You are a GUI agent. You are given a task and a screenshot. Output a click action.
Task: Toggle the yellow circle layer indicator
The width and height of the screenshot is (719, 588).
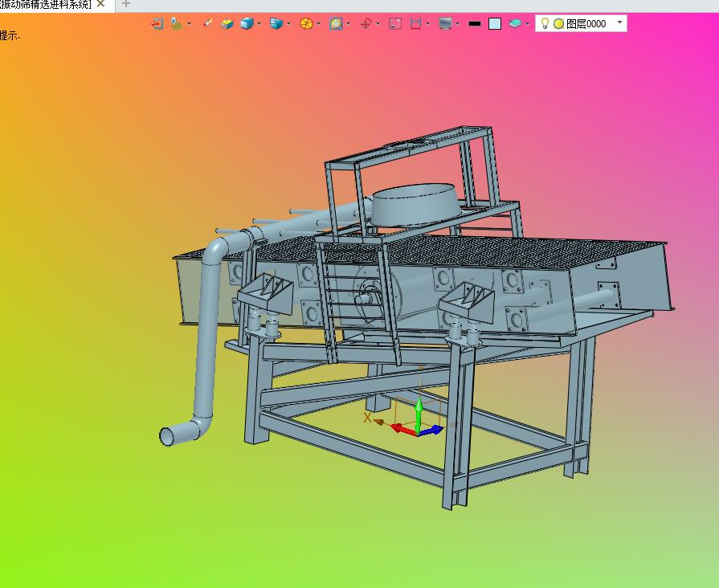(x=558, y=23)
